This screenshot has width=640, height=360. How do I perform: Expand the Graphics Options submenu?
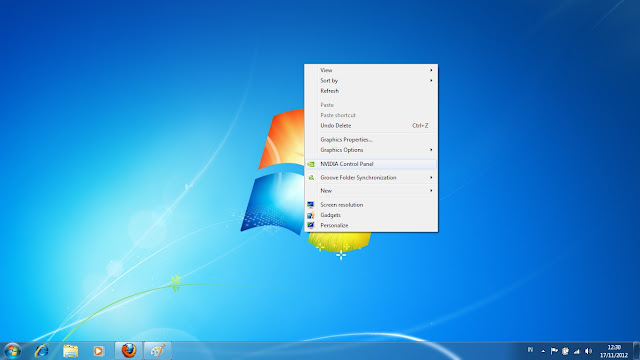click(371, 150)
